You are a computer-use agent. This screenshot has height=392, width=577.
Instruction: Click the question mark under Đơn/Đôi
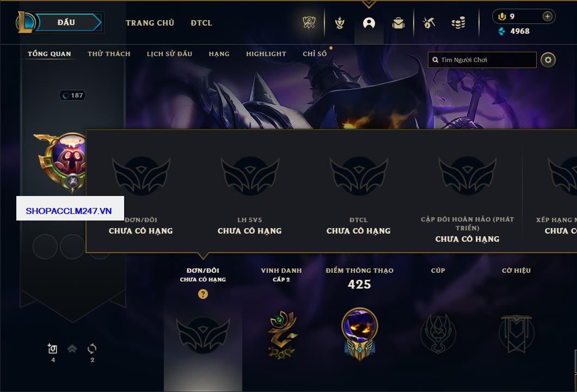point(202,293)
